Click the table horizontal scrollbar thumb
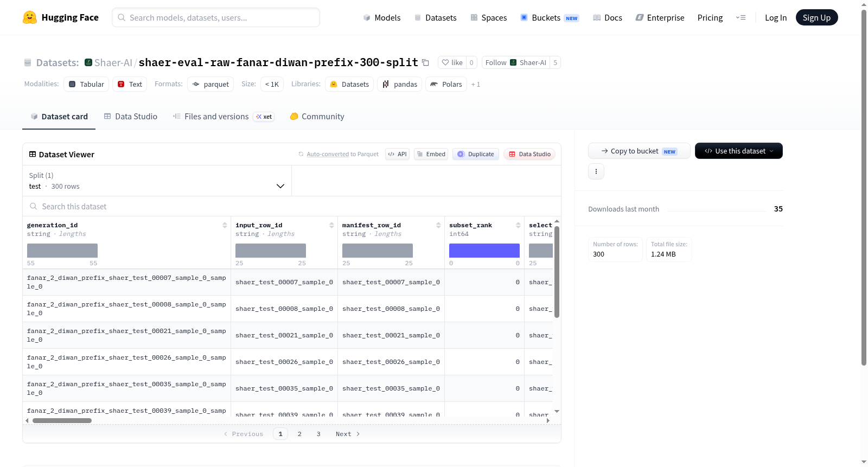 coord(62,420)
